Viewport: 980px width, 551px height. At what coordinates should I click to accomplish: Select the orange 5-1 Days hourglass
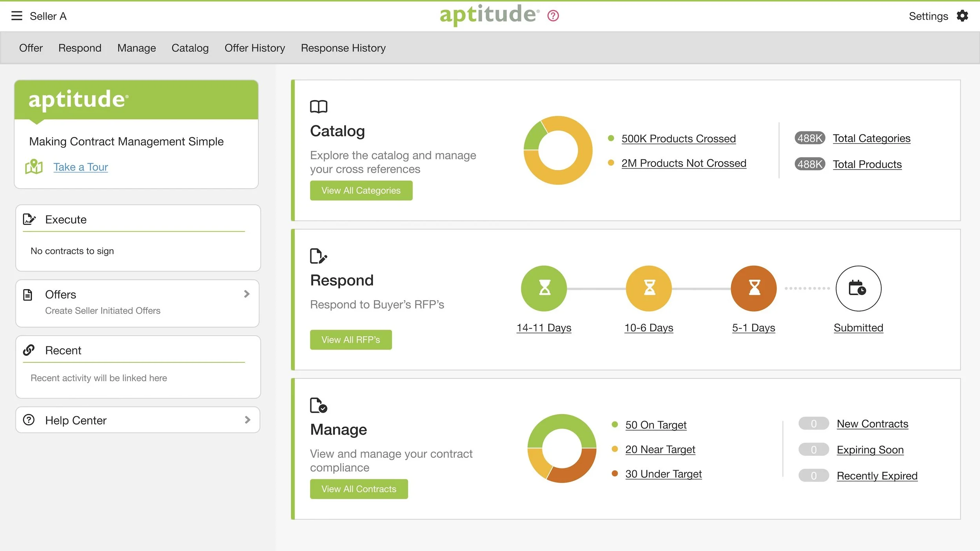[x=753, y=288]
